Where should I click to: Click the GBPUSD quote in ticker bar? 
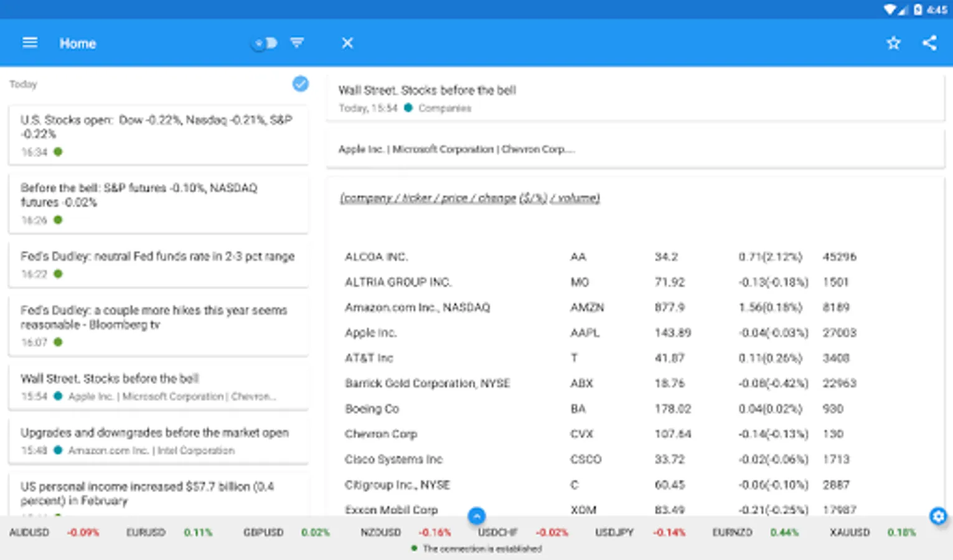[286, 533]
